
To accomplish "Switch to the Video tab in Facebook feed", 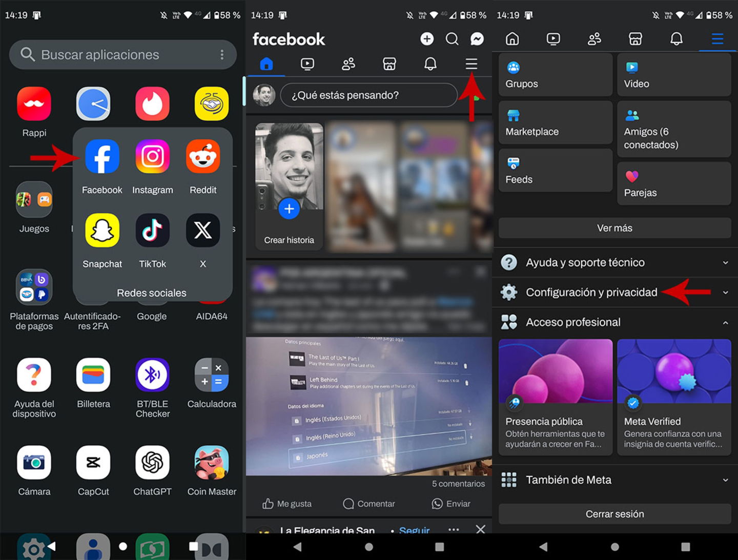I will [x=307, y=64].
